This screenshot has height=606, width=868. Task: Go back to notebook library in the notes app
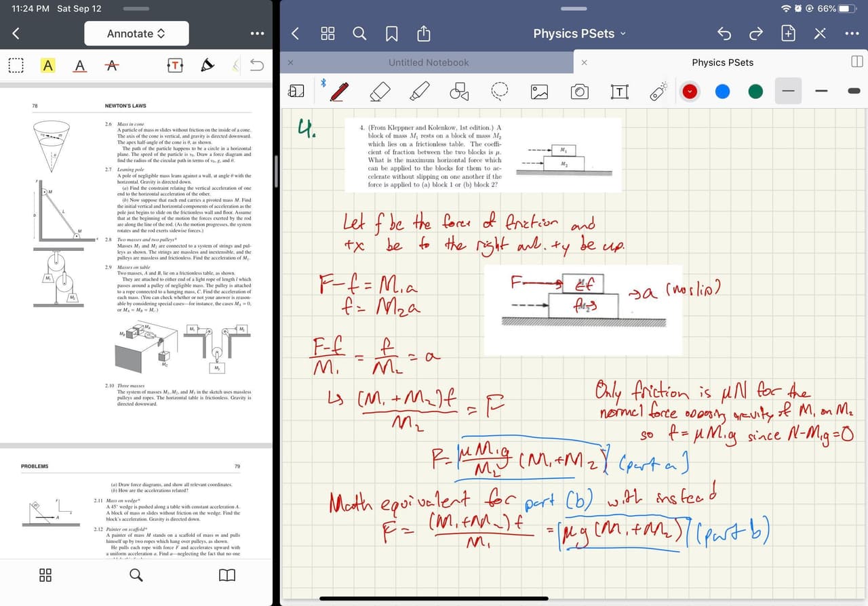[295, 33]
